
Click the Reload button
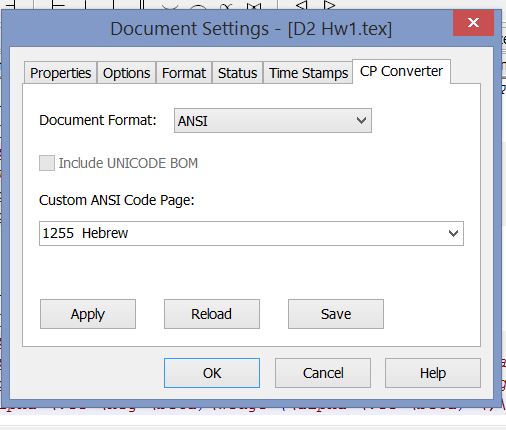coord(212,314)
